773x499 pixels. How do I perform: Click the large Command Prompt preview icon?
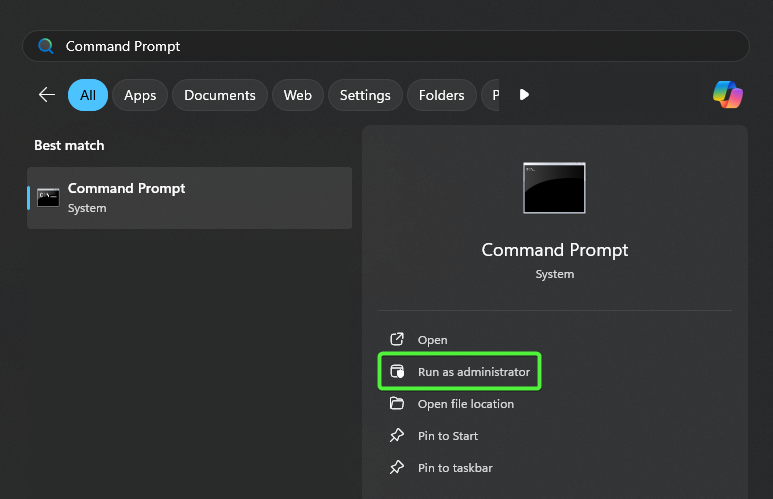point(554,188)
